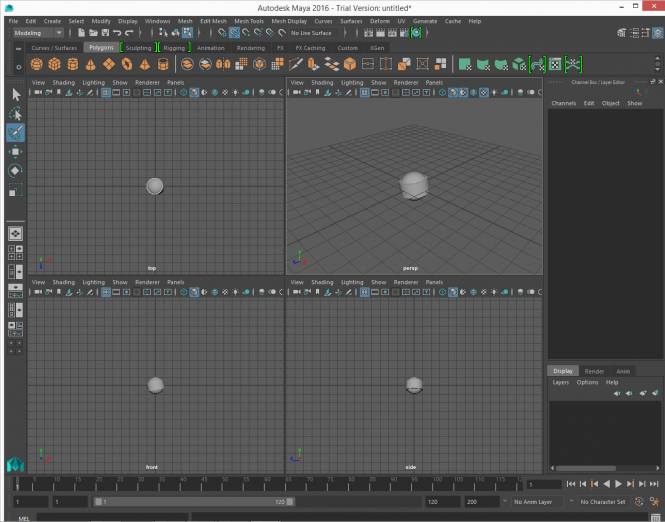Open the Modeling menu set dropdown
Image resolution: width=665 pixels, height=522 pixels.
pos(38,33)
